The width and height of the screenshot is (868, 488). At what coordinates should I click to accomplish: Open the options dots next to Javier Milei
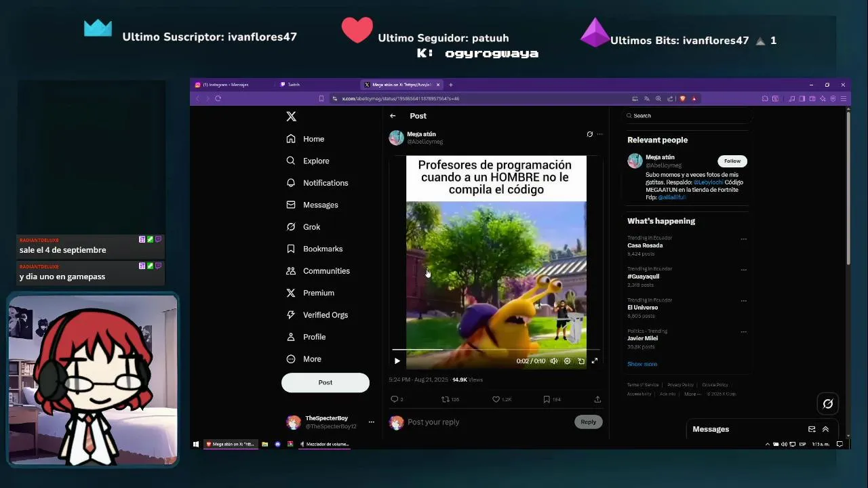(x=744, y=332)
